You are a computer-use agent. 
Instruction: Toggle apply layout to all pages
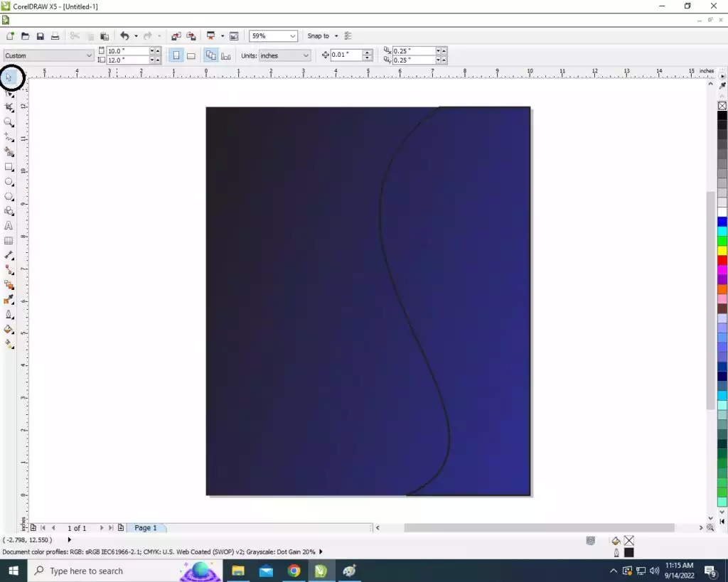[210, 55]
